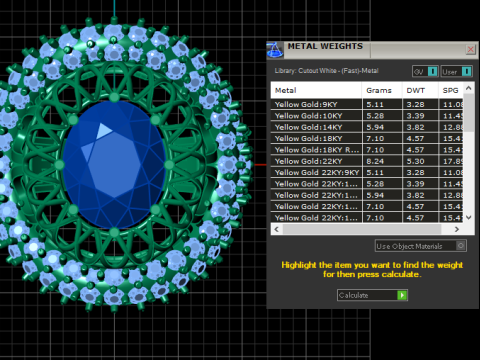Click the horizontal scrollbar track

pyautogui.click(x=362, y=229)
